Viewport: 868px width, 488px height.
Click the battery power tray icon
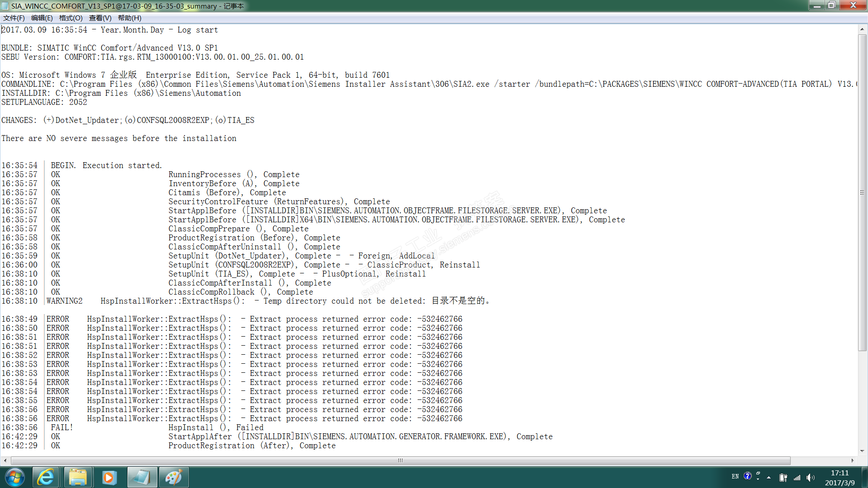coord(783,478)
